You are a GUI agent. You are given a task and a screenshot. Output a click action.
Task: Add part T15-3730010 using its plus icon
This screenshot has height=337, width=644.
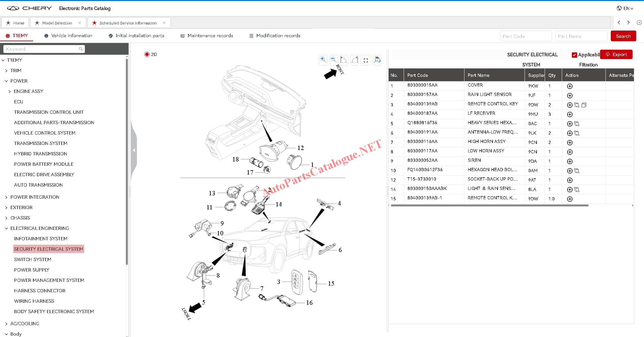[x=569, y=180]
